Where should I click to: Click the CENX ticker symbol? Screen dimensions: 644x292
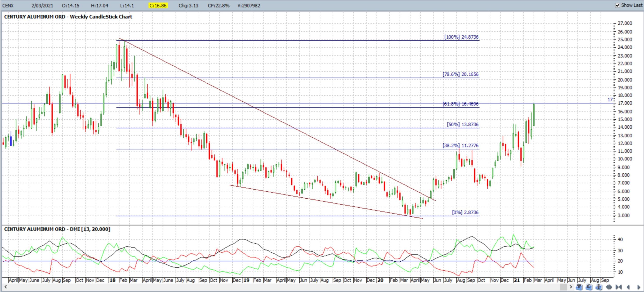coord(8,5)
